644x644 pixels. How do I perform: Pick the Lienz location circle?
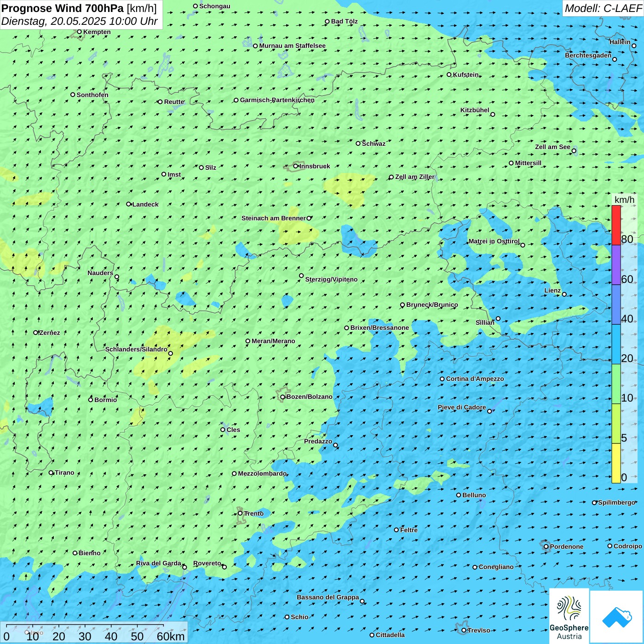(x=564, y=294)
